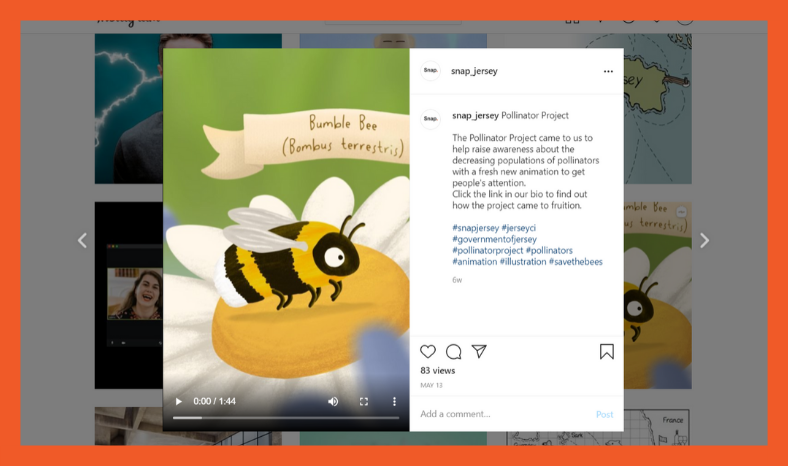Screen dimensions: 788x466
Task: Open the #governmentofjersey hashtag
Action: click(495, 239)
